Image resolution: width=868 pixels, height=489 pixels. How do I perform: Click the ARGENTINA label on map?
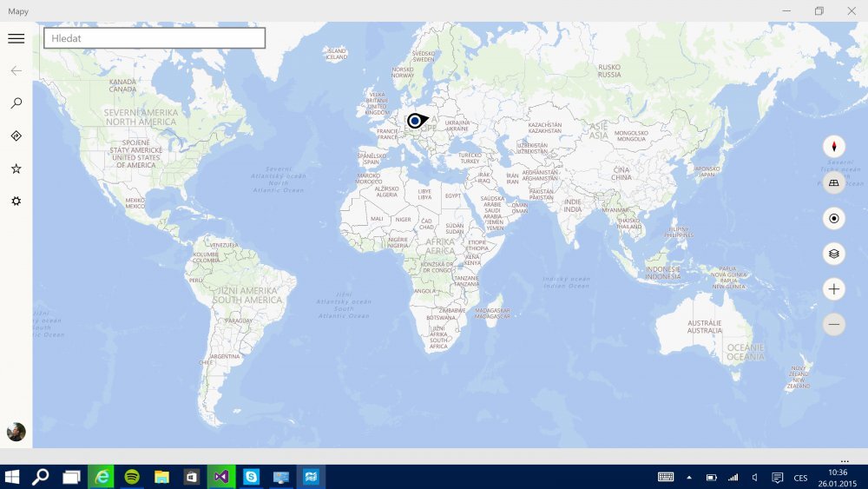225,357
